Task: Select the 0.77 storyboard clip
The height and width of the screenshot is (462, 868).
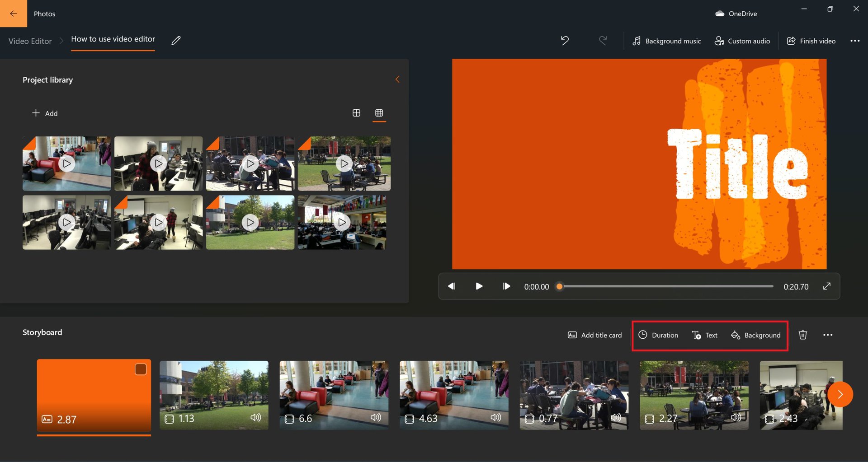Action: (x=574, y=395)
